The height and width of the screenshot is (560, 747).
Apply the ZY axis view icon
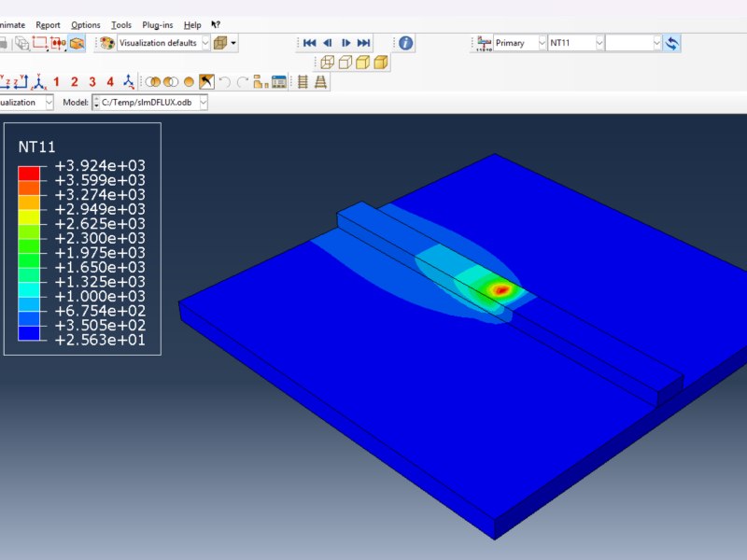pos(21,82)
